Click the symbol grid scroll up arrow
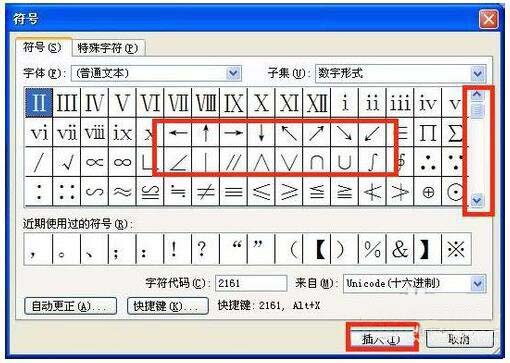 point(477,95)
